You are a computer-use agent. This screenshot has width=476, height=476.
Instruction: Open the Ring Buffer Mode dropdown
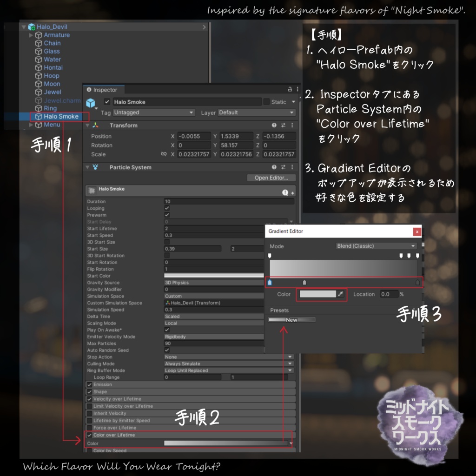tap(229, 370)
